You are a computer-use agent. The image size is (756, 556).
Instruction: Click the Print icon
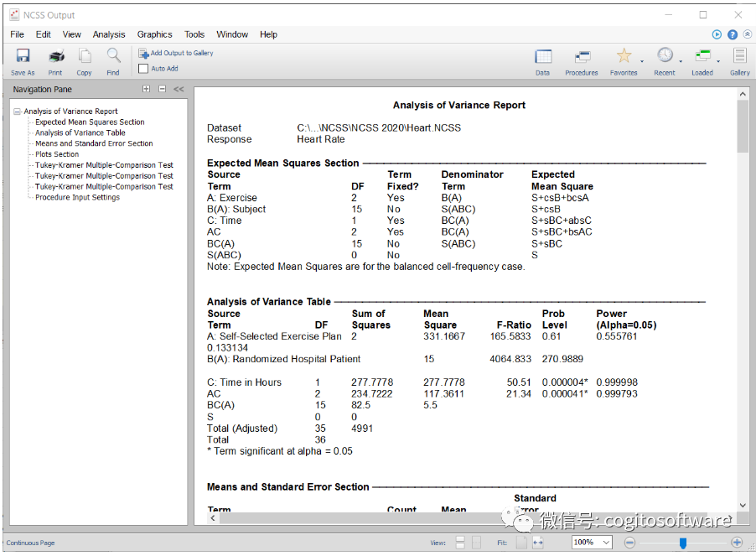[55, 62]
